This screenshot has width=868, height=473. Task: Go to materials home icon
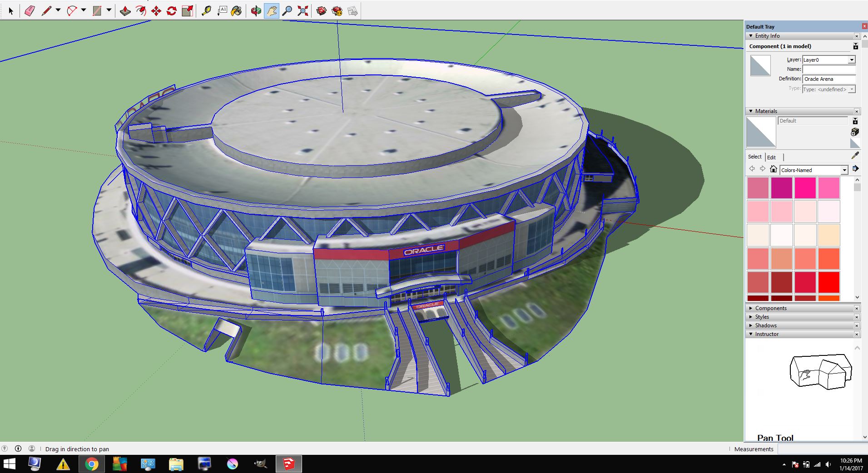(x=773, y=169)
